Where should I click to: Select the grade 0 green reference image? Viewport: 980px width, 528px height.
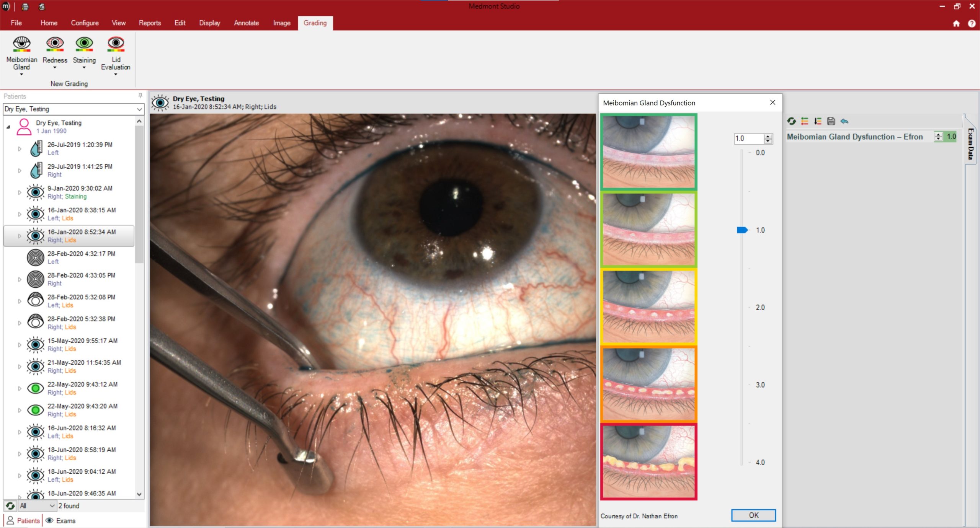tap(648, 152)
